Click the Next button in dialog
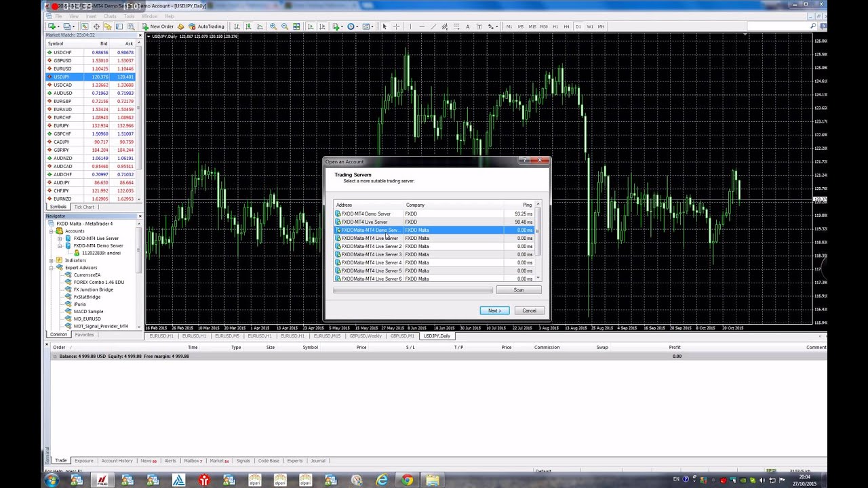Viewport: 868px width, 488px height. tap(494, 310)
